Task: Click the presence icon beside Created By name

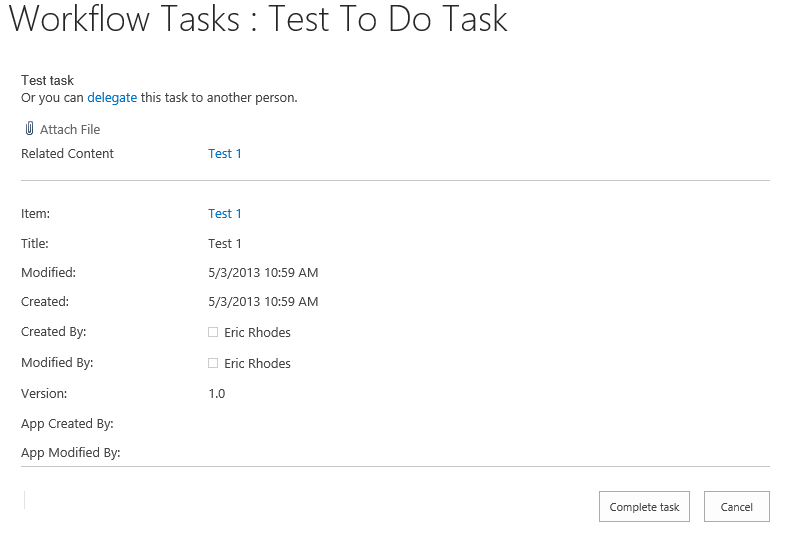Action: 213,332
